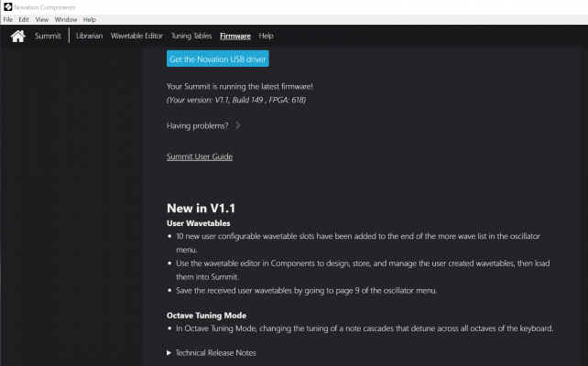Open the Edit menu
Screen dimensions: 588x366
[24, 19]
